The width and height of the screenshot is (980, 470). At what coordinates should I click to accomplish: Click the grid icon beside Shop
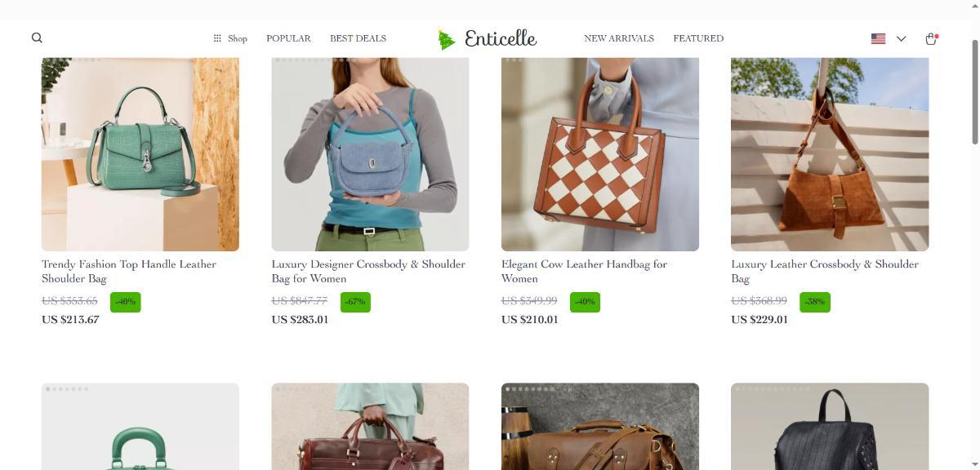[x=217, y=38]
